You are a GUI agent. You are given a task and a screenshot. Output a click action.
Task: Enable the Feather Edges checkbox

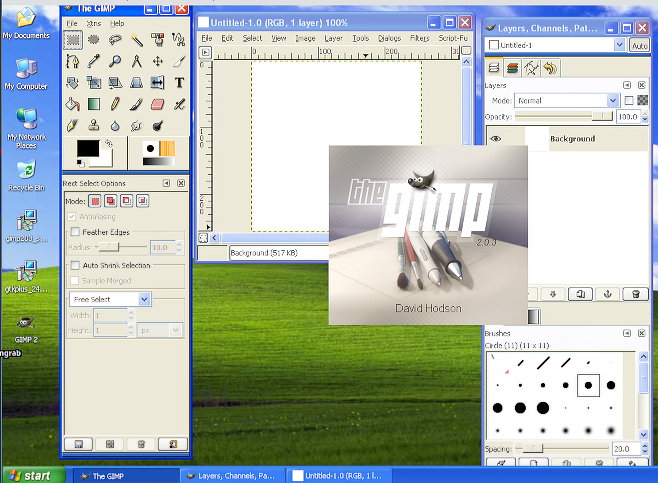coord(75,232)
